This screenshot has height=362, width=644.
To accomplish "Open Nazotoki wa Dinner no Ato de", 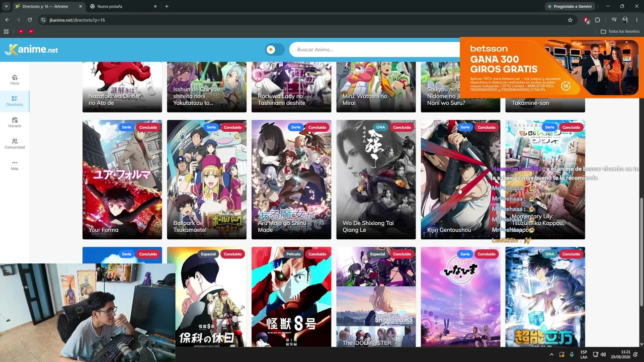I will (122, 86).
